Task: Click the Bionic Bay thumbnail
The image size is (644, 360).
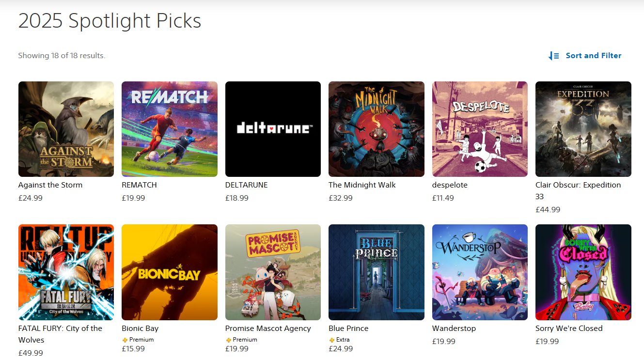Action: coord(170,272)
